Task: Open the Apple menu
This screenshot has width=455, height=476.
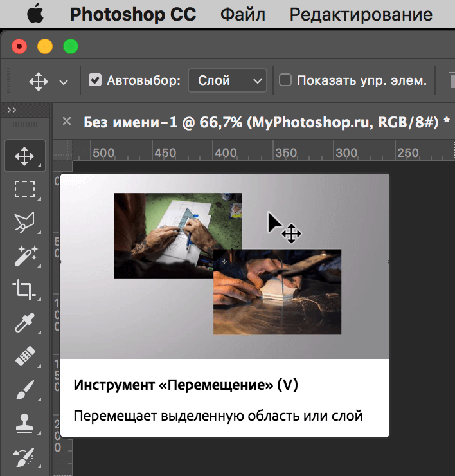Action: [35, 14]
